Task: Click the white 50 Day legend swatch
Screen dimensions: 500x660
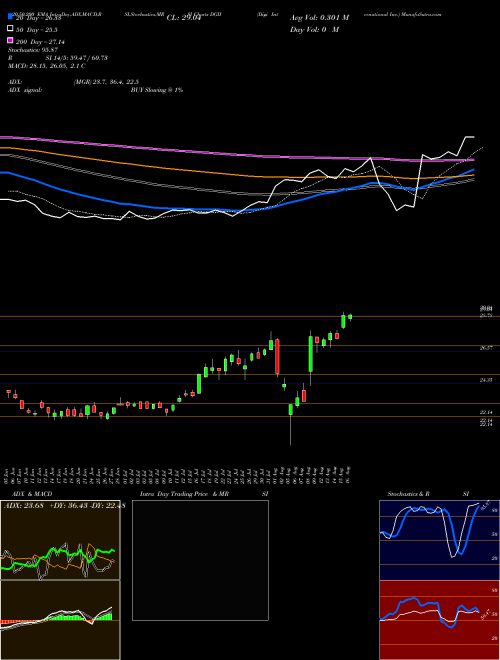Action: pyautogui.click(x=10, y=28)
